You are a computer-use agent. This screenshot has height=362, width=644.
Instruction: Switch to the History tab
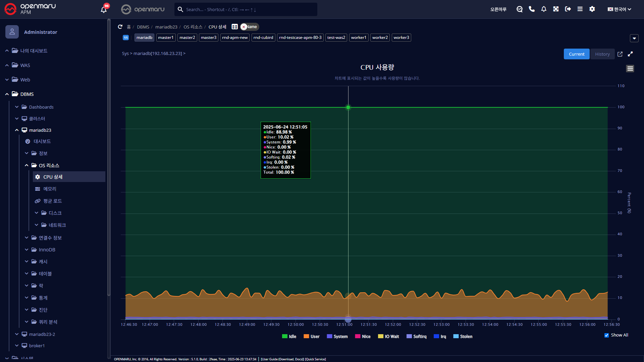click(x=602, y=54)
